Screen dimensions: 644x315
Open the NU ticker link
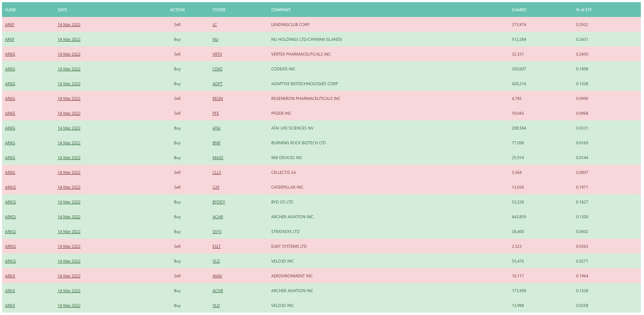(x=215, y=39)
